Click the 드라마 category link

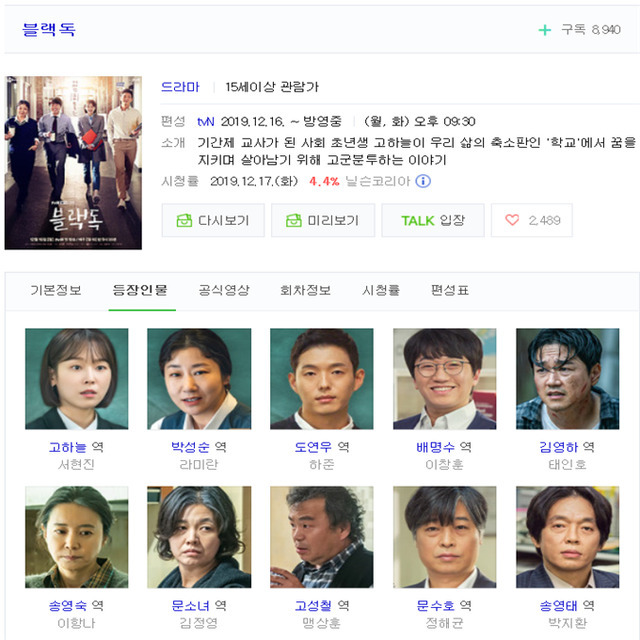point(180,87)
